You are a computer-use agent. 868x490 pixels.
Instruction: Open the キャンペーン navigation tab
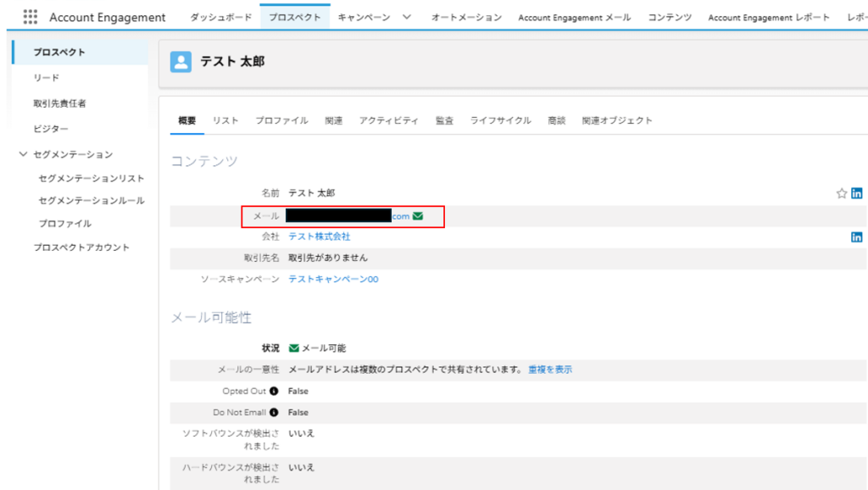pyautogui.click(x=364, y=17)
